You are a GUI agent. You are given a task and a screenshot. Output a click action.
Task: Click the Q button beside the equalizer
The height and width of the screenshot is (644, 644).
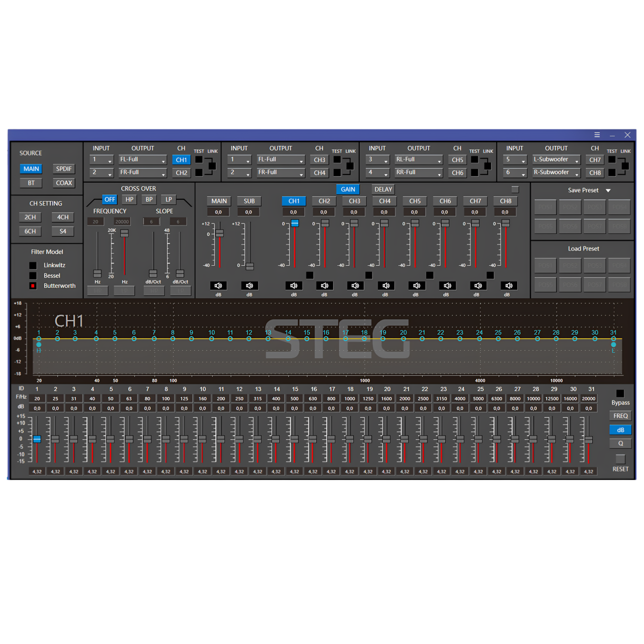coord(620,443)
